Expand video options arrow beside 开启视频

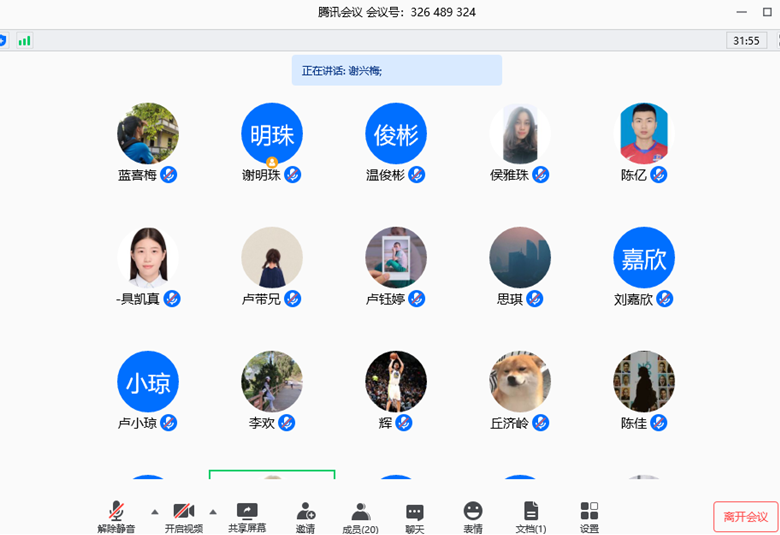212,511
